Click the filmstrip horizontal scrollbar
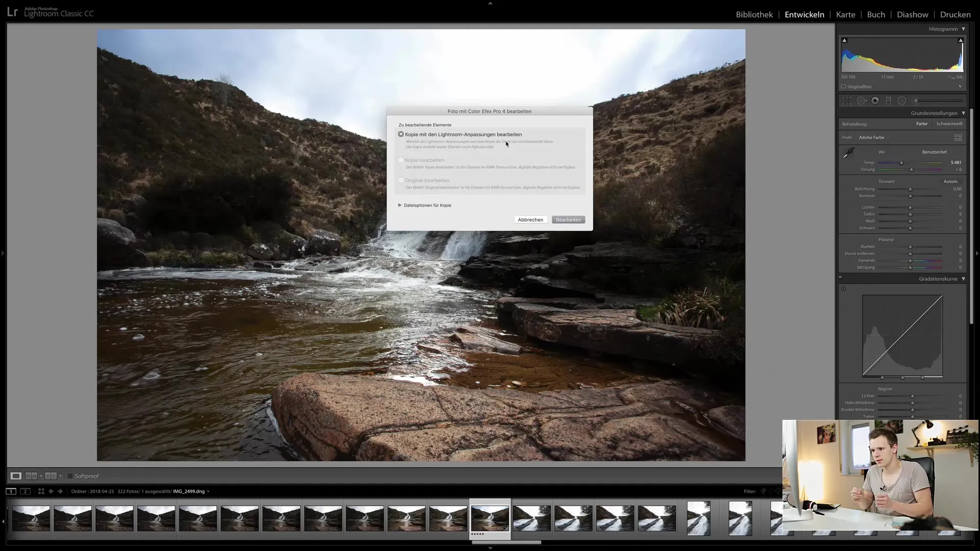This screenshot has height=551, width=980. coord(506,542)
